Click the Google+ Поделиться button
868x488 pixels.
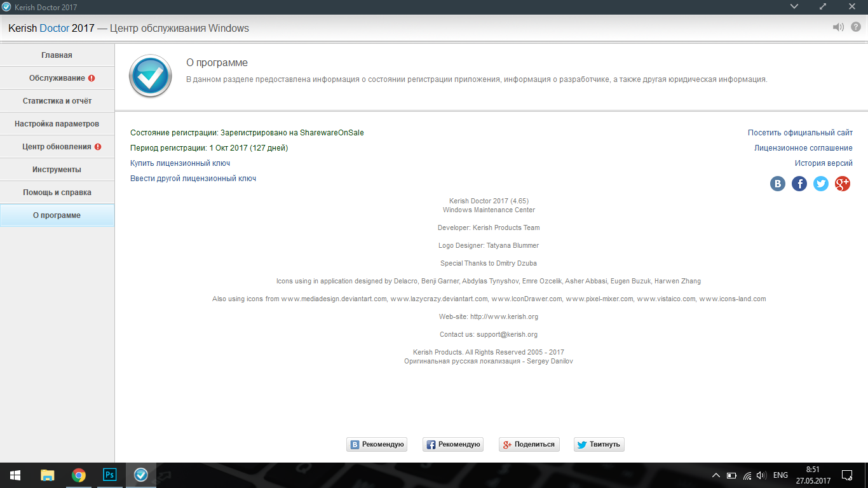point(529,444)
